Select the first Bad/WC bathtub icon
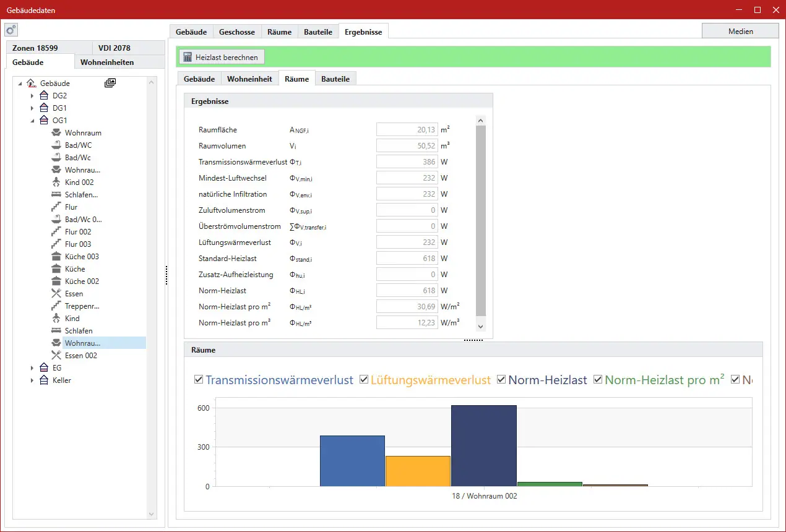This screenshot has width=786, height=532. click(56, 145)
